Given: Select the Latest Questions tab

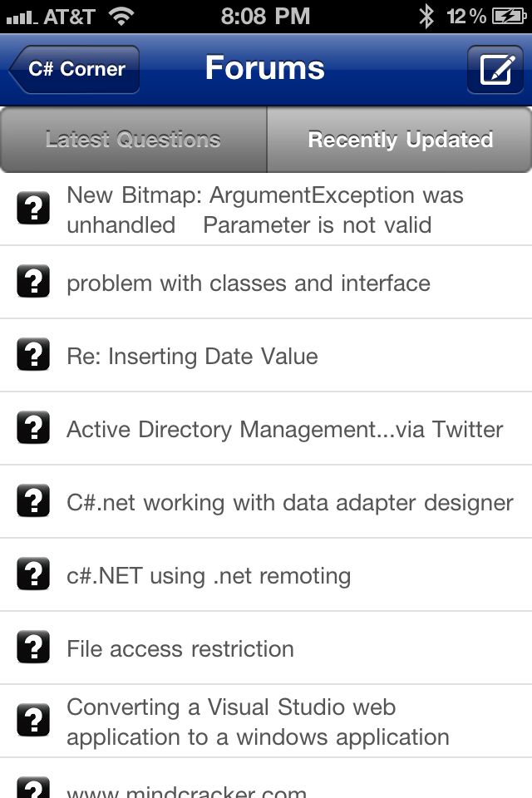Looking at the screenshot, I should point(133,140).
